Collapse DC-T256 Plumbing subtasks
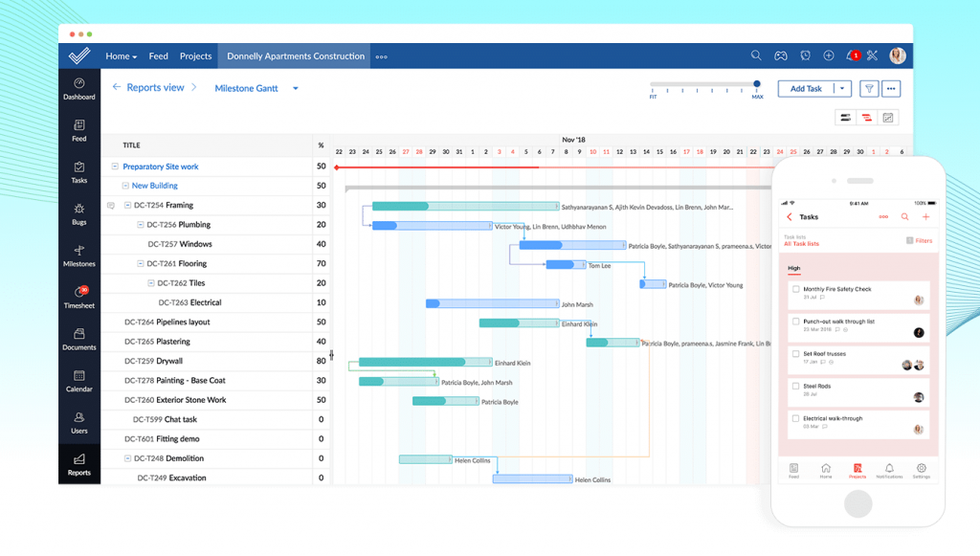 pyautogui.click(x=140, y=224)
